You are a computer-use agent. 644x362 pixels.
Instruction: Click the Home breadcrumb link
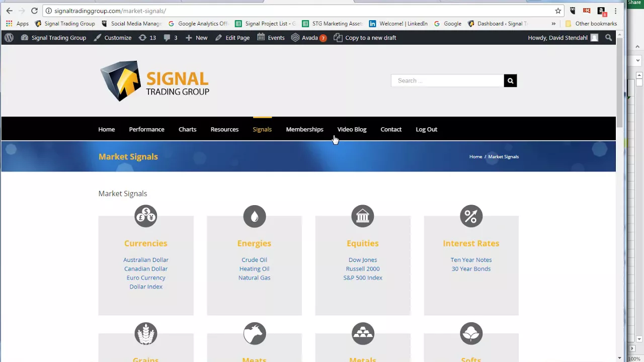pos(475,156)
